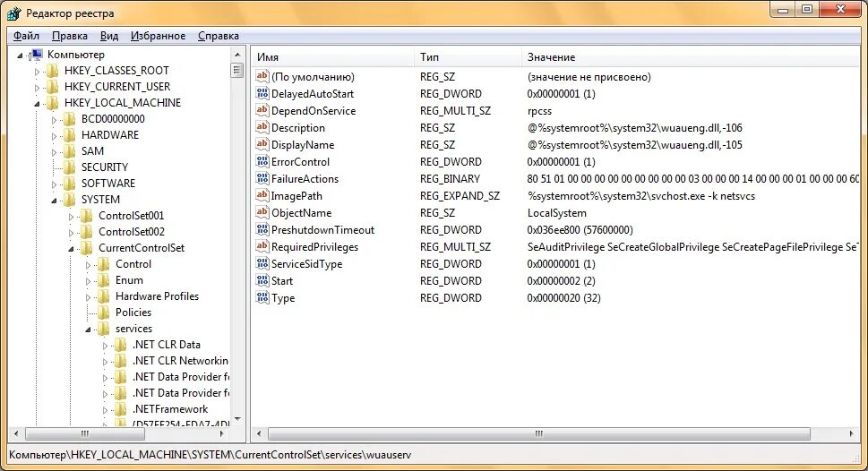This screenshot has width=868, height=471.
Task: Select the Control key in tree
Action: click(x=133, y=264)
